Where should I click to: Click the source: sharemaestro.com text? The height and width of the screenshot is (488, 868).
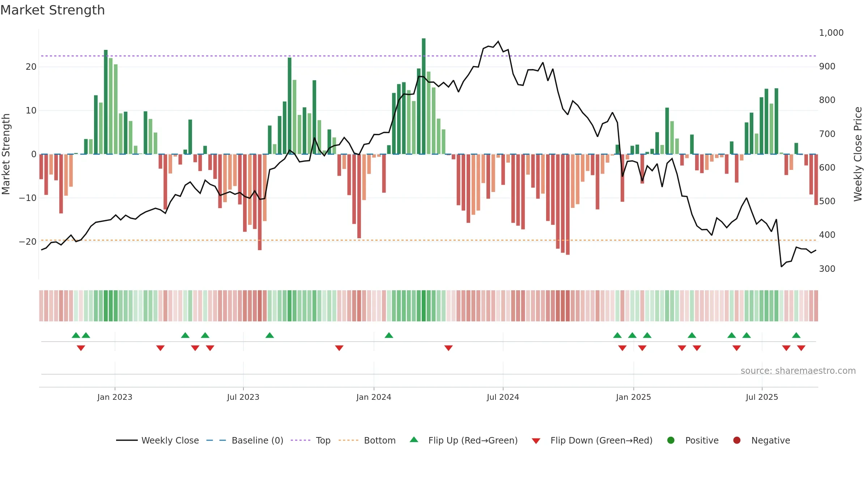[x=798, y=371]
